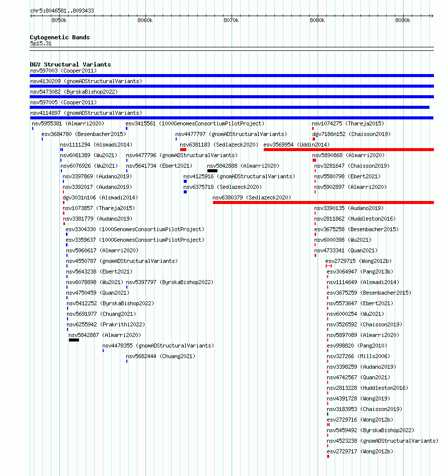
Task: Open nsv6061389 (Wu2021) variant
Action: pyautogui.click(x=89, y=156)
